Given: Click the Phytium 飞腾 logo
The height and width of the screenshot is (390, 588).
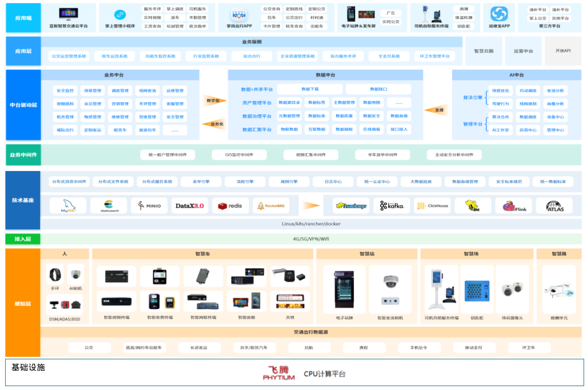Looking at the screenshot, I should point(279,373).
